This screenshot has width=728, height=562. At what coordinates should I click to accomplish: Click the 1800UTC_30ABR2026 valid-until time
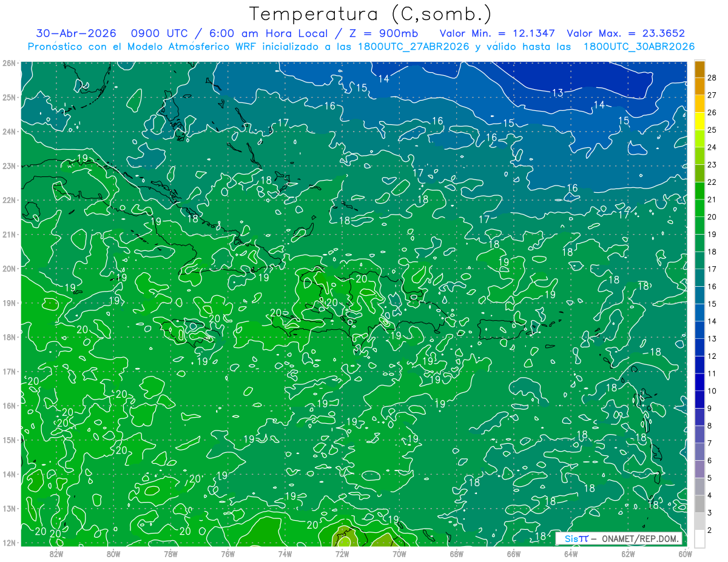pyautogui.click(x=639, y=47)
